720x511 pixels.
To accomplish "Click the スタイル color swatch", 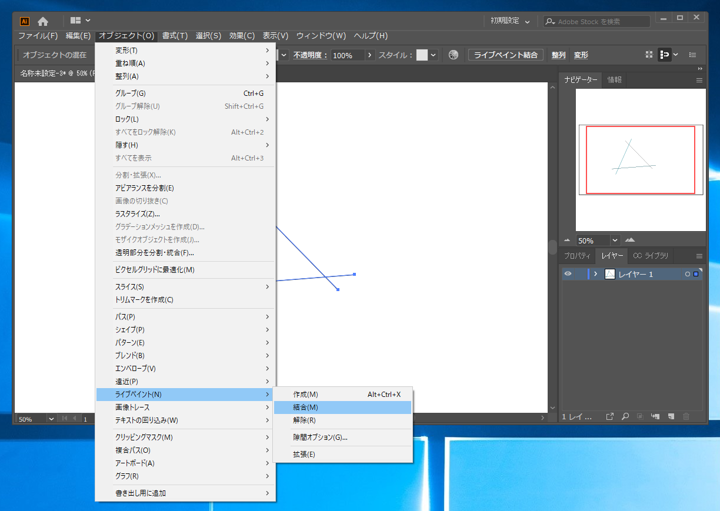I will [422, 55].
